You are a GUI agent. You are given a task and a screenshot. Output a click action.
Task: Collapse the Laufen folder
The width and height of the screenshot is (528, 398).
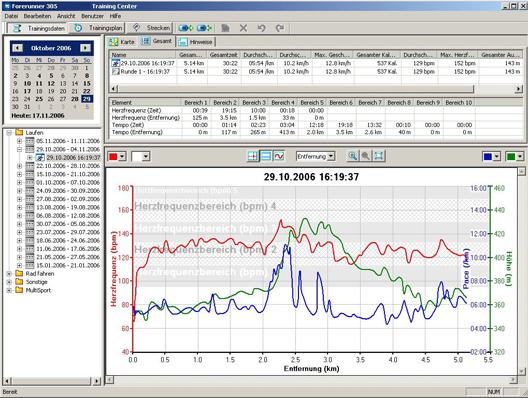pos(9,133)
